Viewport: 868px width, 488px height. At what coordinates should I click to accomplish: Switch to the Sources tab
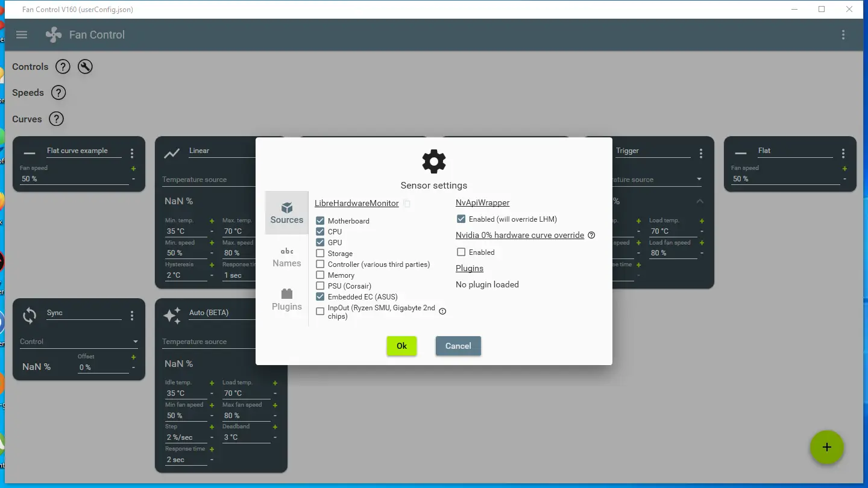click(x=287, y=213)
